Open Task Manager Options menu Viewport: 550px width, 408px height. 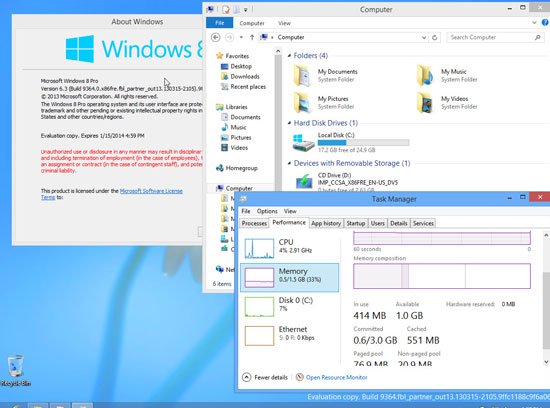[x=267, y=211]
